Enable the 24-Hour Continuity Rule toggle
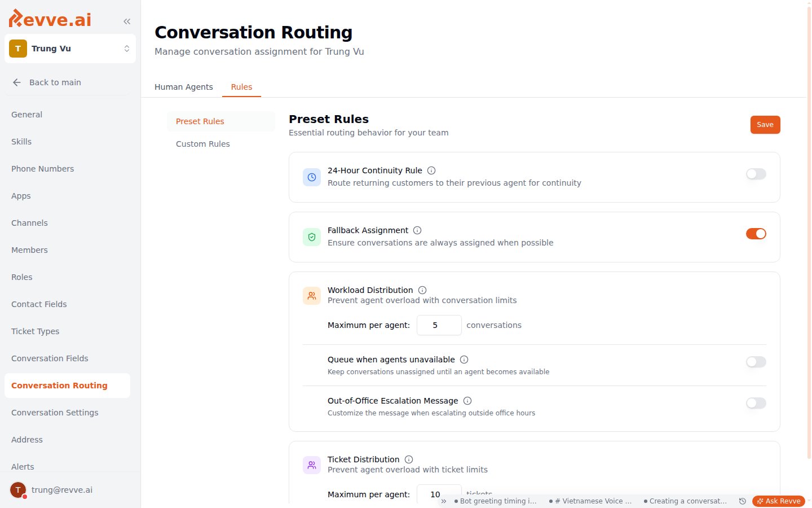This screenshot has height=508, width=812. [x=756, y=174]
